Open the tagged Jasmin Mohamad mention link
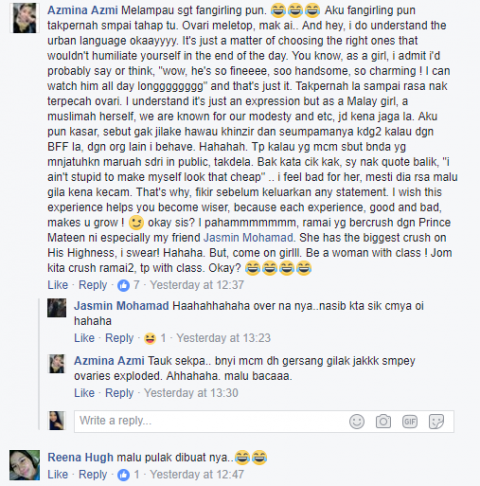This screenshot has height=486, width=480. point(248,238)
